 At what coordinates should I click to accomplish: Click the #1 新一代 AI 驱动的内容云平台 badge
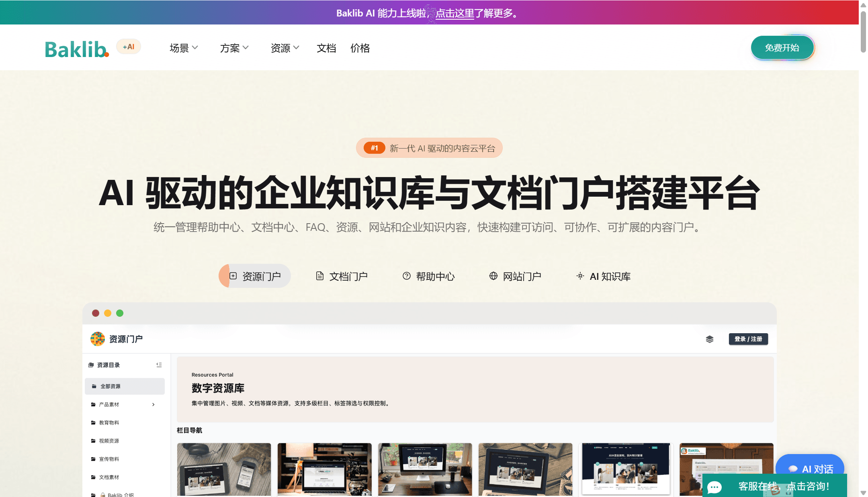click(x=429, y=148)
